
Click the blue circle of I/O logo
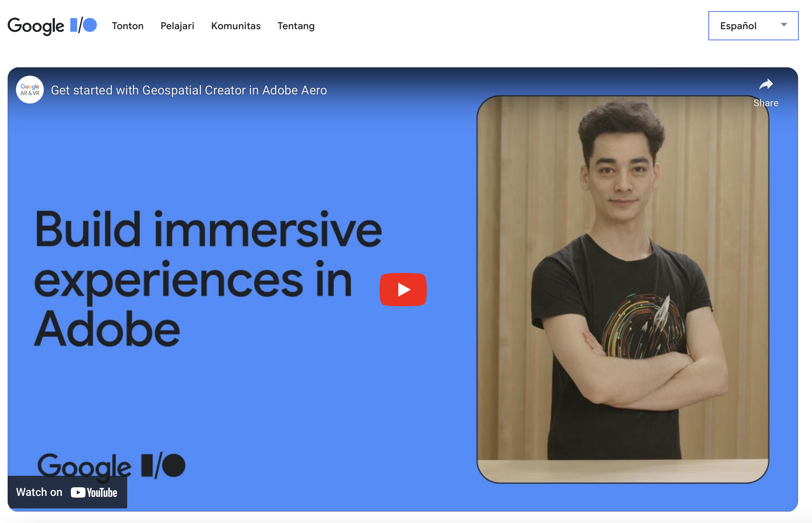[x=90, y=25]
